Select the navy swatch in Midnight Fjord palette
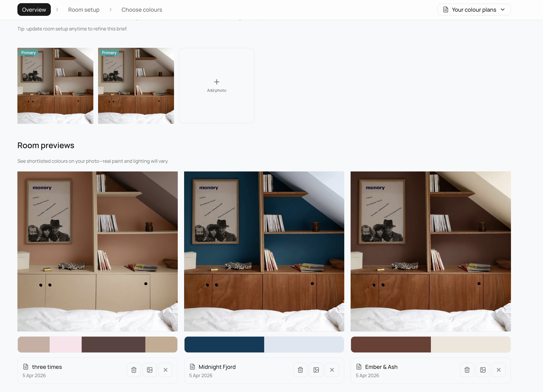Image resolution: width=543 pixels, height=392 pixels. [224, 344]
